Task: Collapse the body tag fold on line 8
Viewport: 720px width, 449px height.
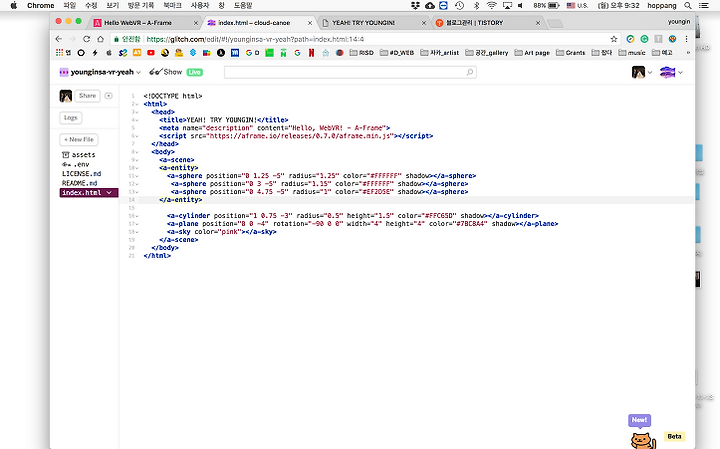Action: click(x=137, y=152)
